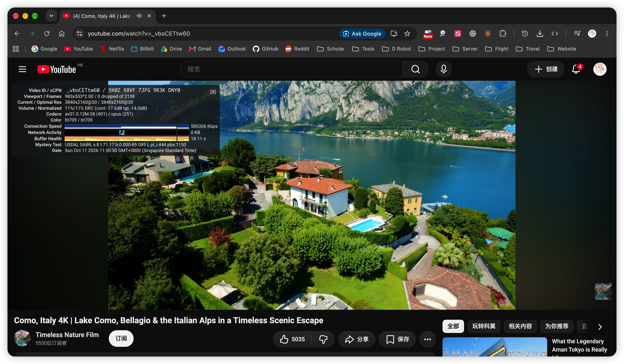The image size is (624, 364).
Task: Open the Scholar bookmarks folder
Action: 331,49
